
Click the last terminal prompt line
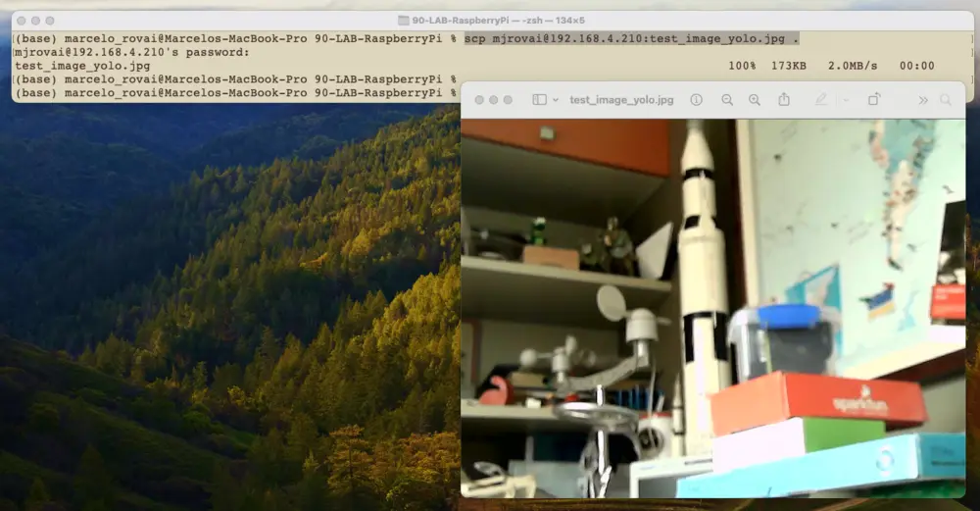[x=235, y=93]
